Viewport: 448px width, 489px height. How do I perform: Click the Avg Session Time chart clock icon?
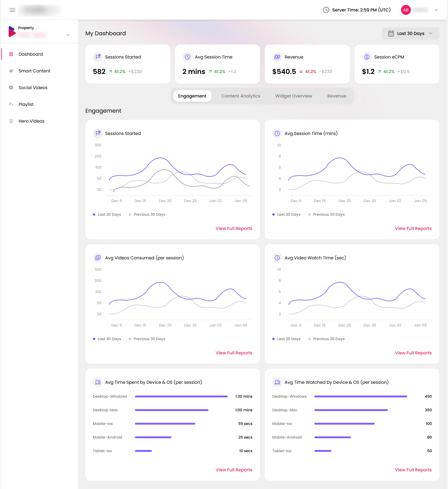point(277,133)
